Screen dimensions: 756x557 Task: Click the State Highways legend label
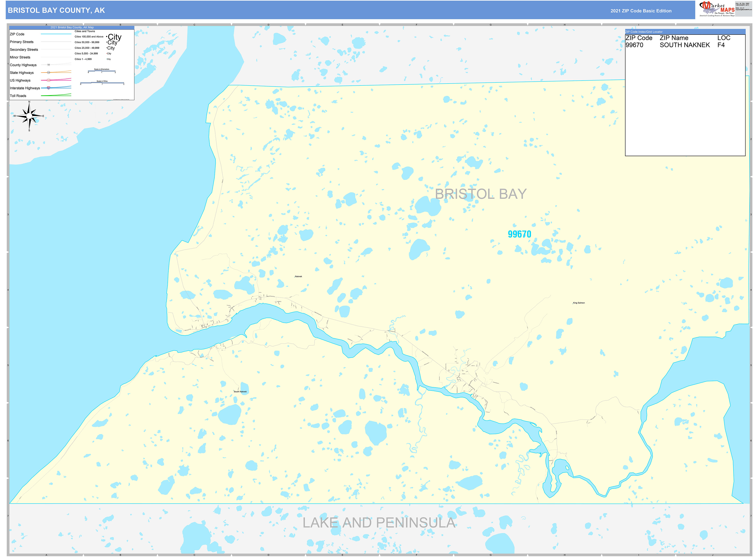pyautogui.click(x=22, y=73)
